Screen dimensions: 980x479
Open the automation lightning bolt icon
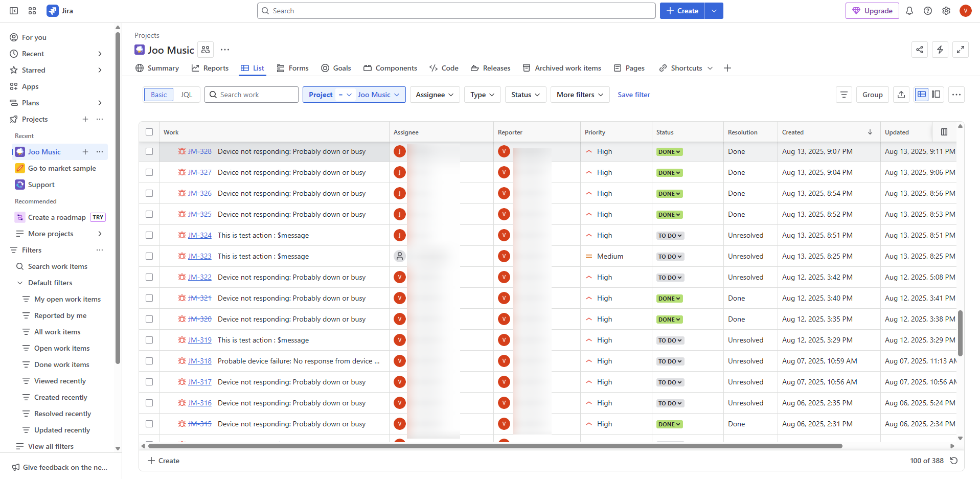click(x=940, y=50)
